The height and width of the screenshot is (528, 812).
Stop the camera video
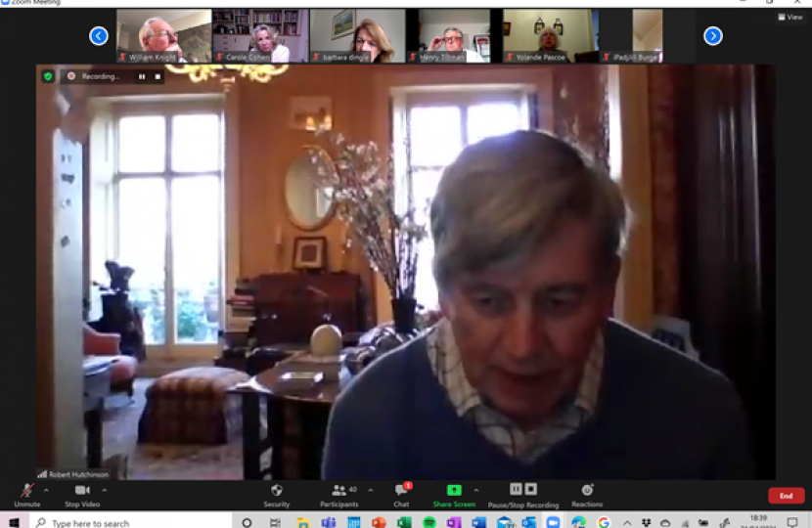[84, 492]
